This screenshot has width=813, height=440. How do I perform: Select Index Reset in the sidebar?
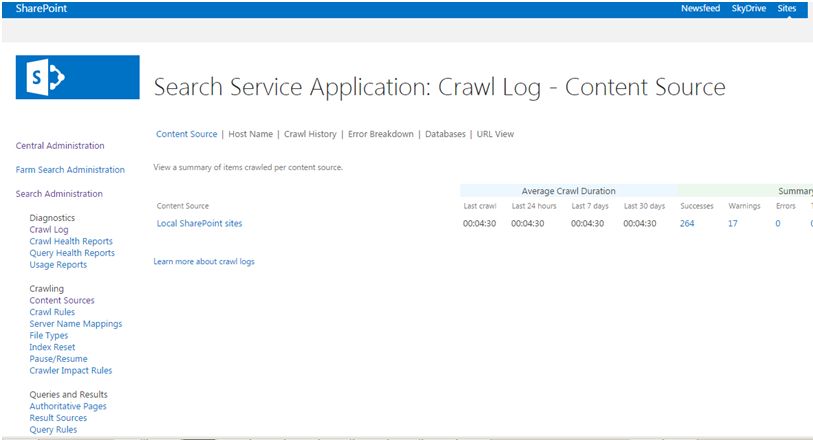pyautogui.click(x=52, y=347)
